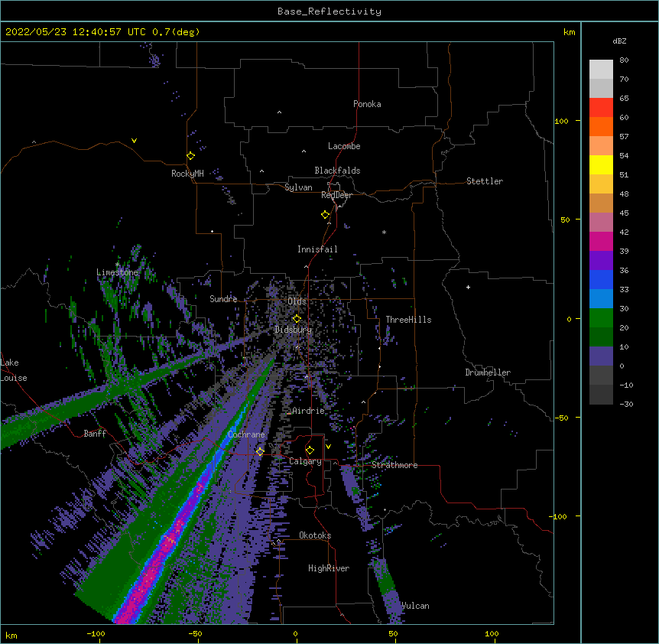
Task: Select the Cochrane label
Action: pyautogui.click(x=246, y=434)
